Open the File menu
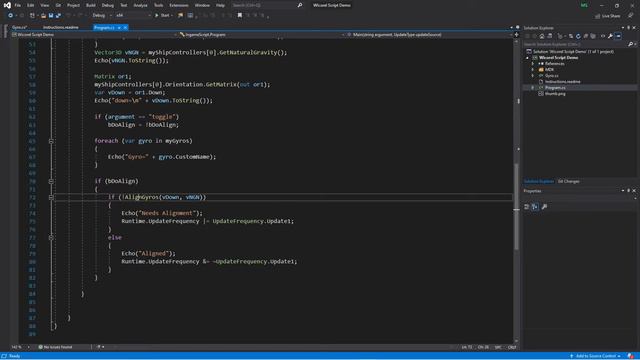 point(18,5)
